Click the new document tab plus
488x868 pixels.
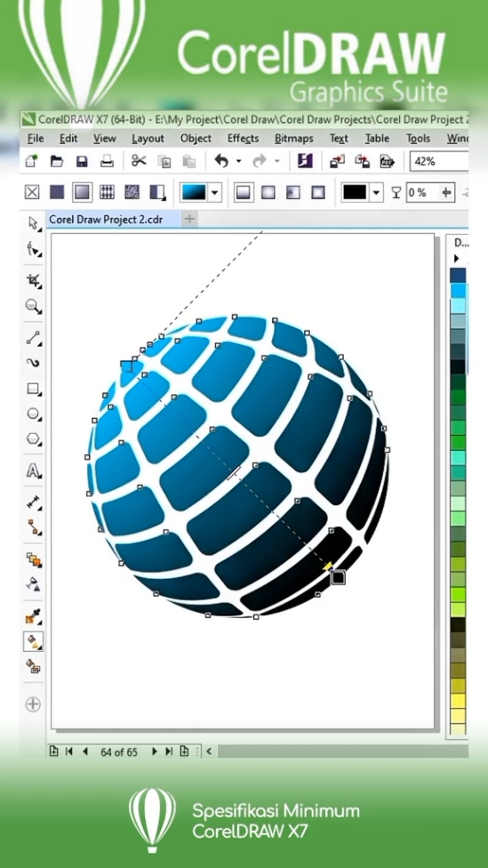tap(189, 219)
